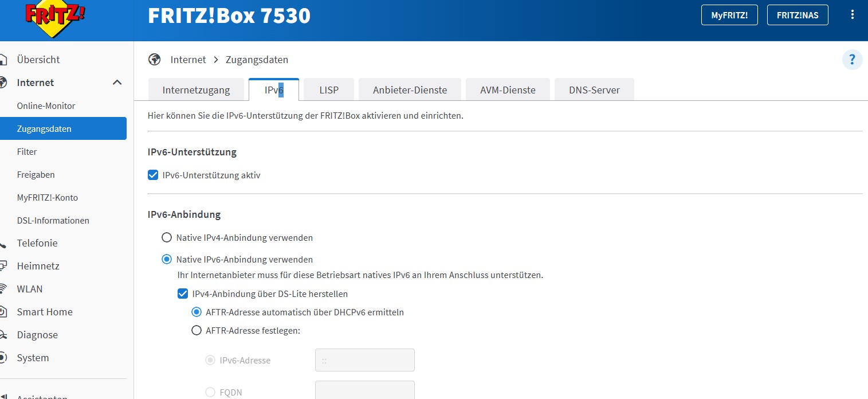Collapse the Internet menu chevron
The width and height of the screenshot is (868, 399).
click(117, 83)
